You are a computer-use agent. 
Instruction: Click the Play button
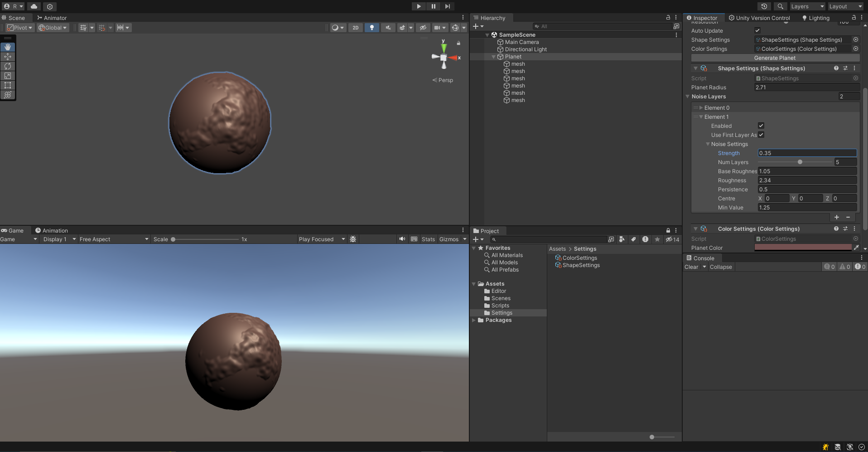coord(419,6)
